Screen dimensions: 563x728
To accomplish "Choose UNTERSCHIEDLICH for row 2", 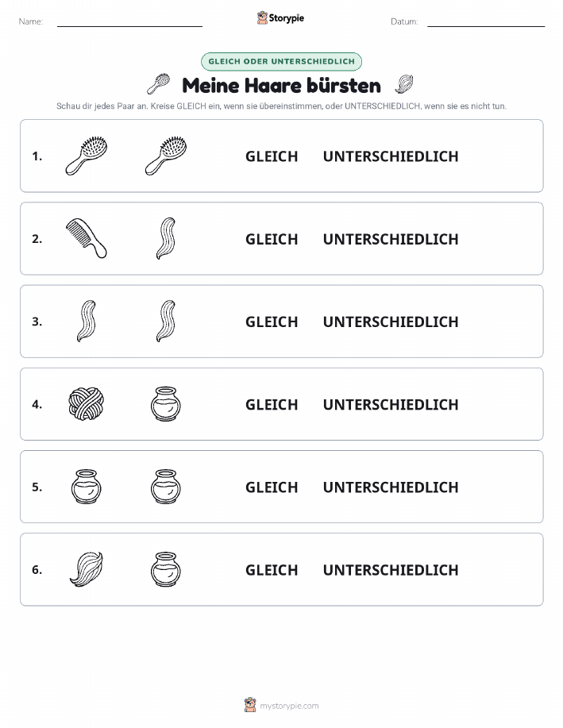I will tap(391, 239).
